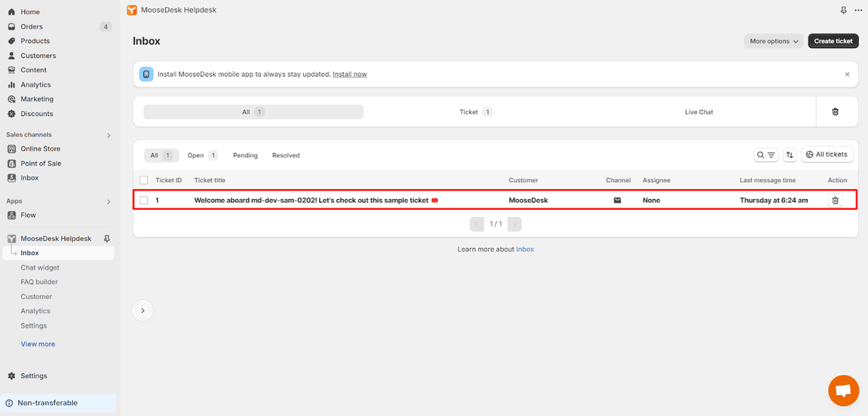
Task: Open Home in the sidebar
Action: [x=30, y=12]
